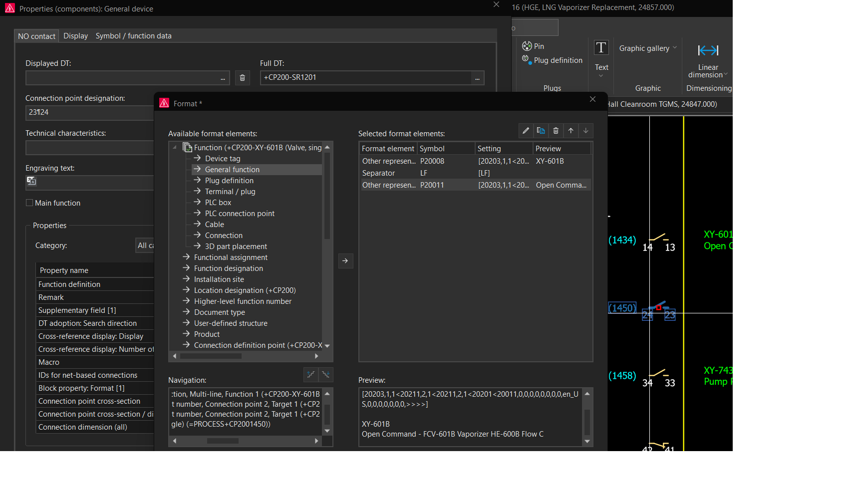Image resolution: width=856 pixels, height=504 pixels.
Task: Delete selected format element with trash icon
Action: [x=556, y=131]
